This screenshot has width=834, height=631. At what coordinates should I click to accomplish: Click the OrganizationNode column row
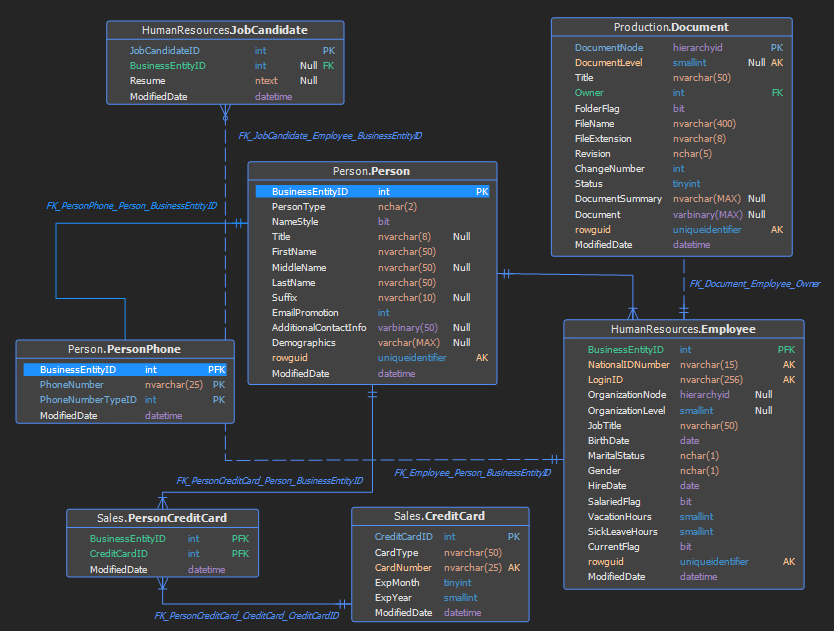pyautogui.click(x=684, y=395)
